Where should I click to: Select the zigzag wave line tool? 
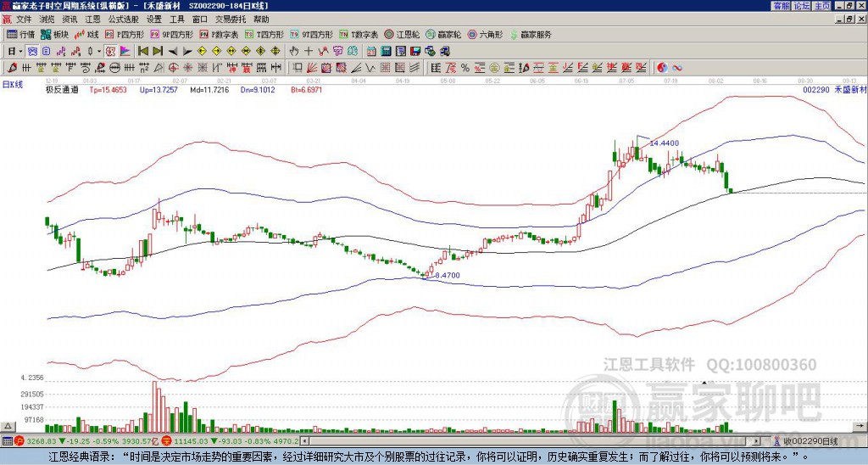tap(370, 68)
